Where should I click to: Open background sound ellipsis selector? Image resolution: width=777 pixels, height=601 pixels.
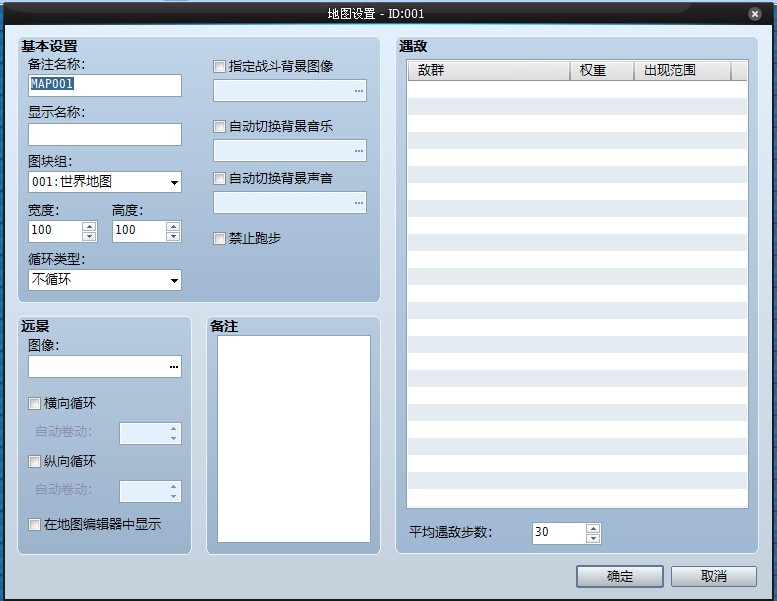[x=359, y=203]
